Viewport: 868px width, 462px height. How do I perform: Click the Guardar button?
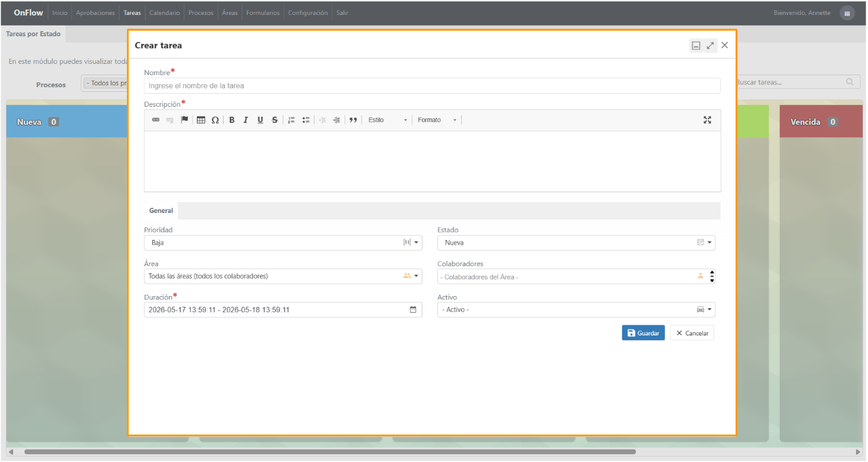tap(643, 333)
